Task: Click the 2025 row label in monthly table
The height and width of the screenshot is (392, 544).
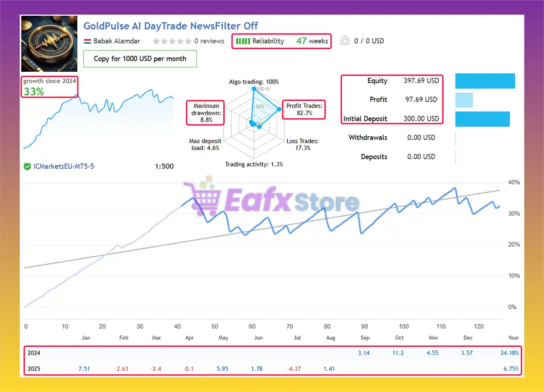Action: click(34, 369)
